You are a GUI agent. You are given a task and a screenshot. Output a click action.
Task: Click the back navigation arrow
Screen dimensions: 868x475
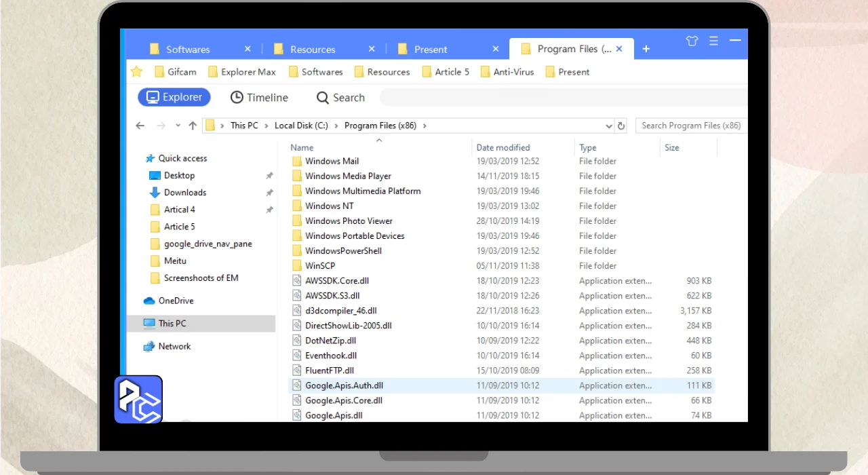coord(140,126)
